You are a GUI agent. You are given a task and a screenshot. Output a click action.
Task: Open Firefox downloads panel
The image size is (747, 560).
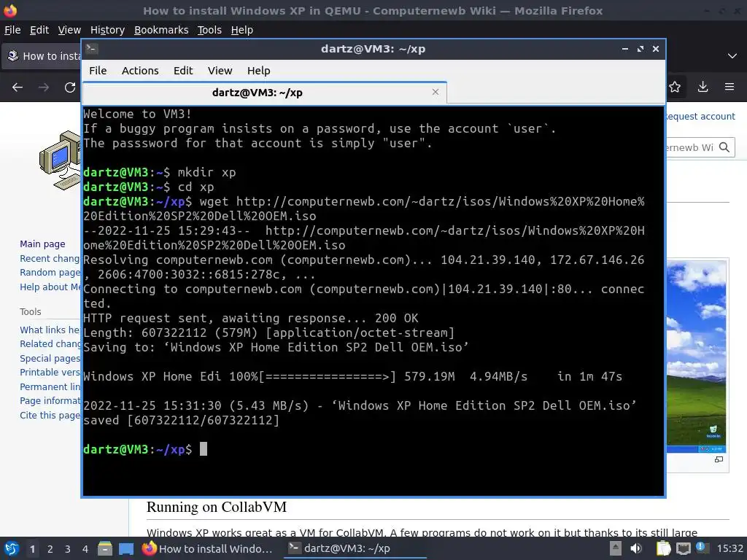pos(703,87)
